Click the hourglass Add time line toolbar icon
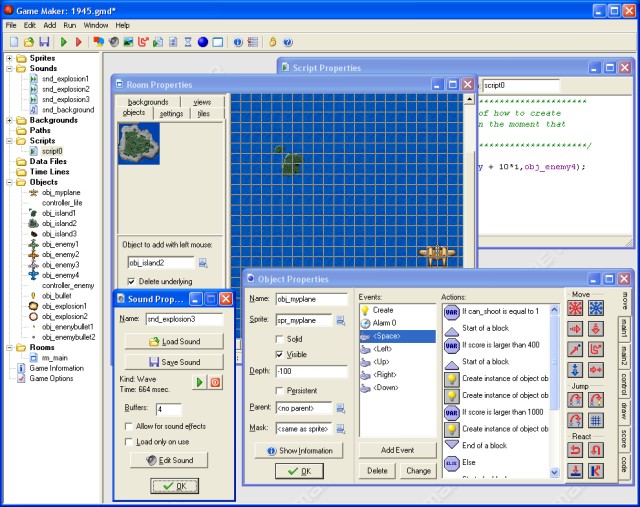 [186, 42]
